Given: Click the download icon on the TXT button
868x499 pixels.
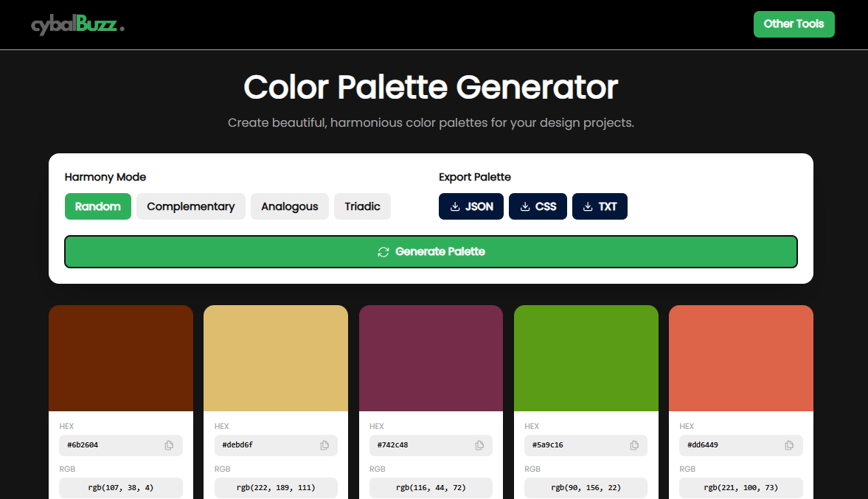Looking at the screenshot, I should click(588, 206).
